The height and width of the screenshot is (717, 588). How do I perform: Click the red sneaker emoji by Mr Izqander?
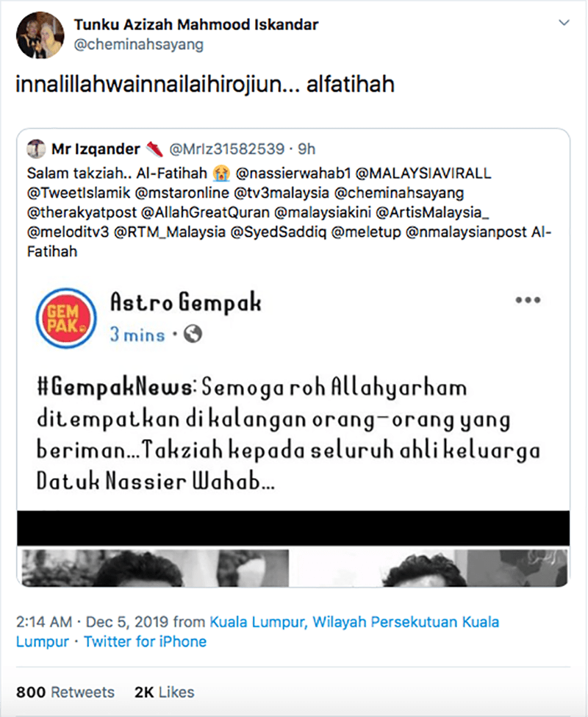(154, 149)
